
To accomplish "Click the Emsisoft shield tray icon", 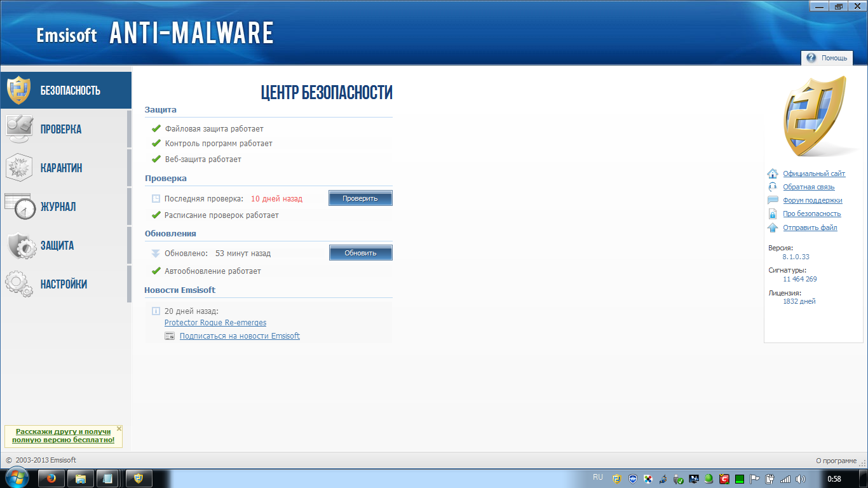I will pyautogui.click(x=616, y=479).
